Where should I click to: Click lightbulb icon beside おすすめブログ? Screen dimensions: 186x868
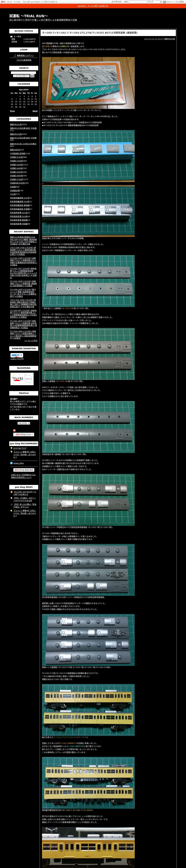tap(11, 448)
